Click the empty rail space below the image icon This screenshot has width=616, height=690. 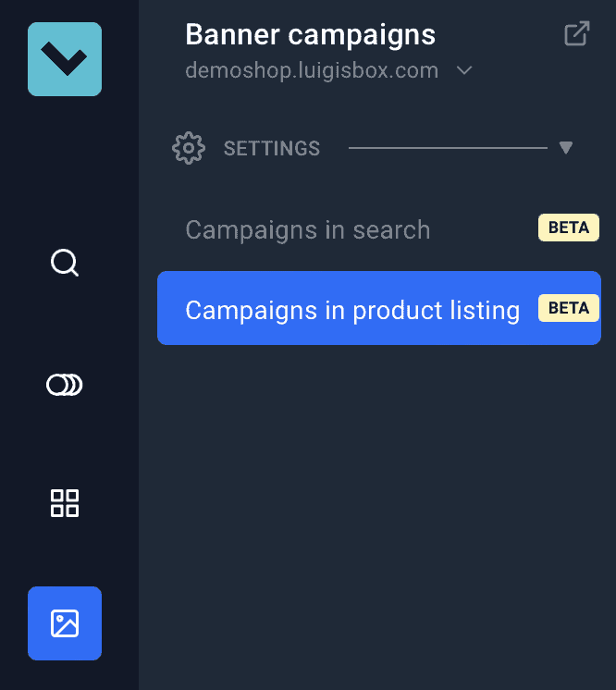(65, 675)
